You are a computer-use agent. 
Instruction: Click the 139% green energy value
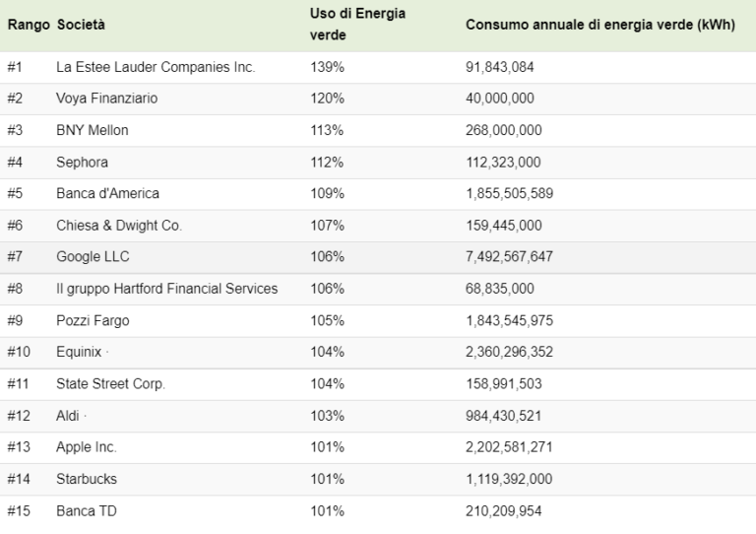[x=327, y=67]
